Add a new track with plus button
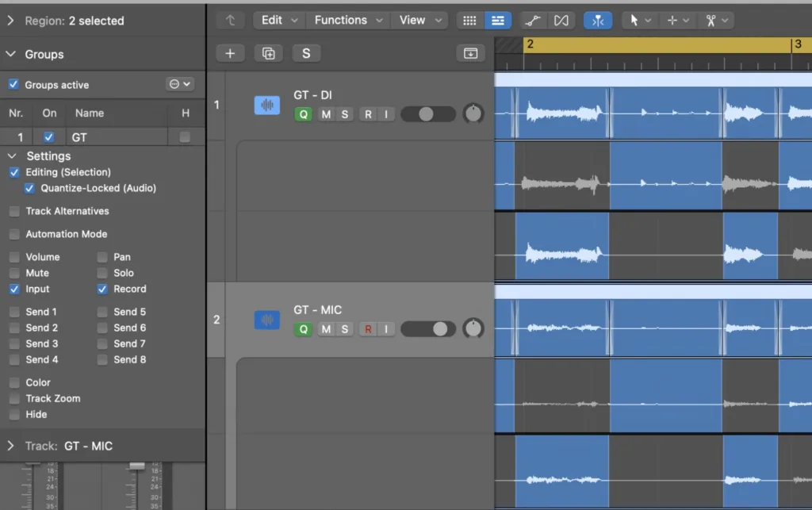The width and height of the screenshot is (812, 510). (230, 53)
